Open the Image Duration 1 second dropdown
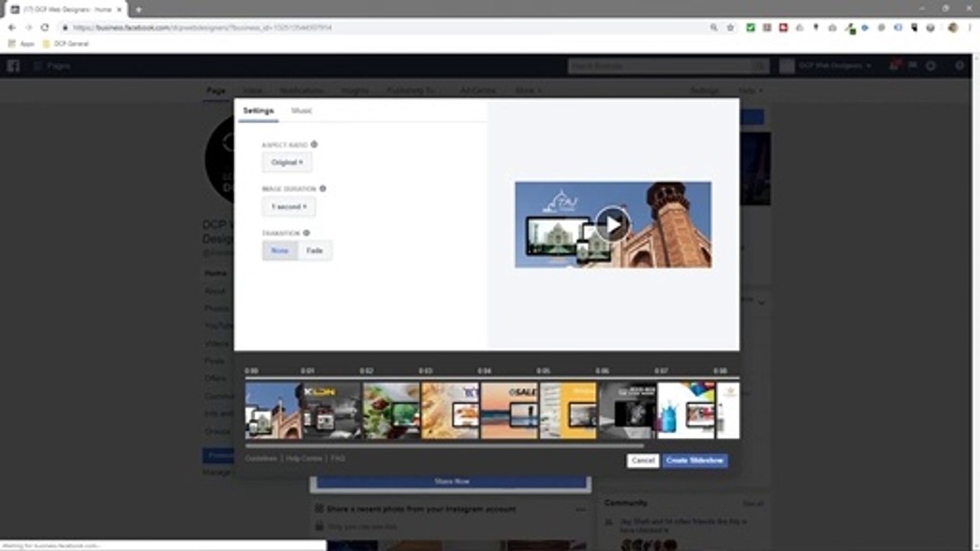Screen dimensions: 980x551 [x=289, y=207]
